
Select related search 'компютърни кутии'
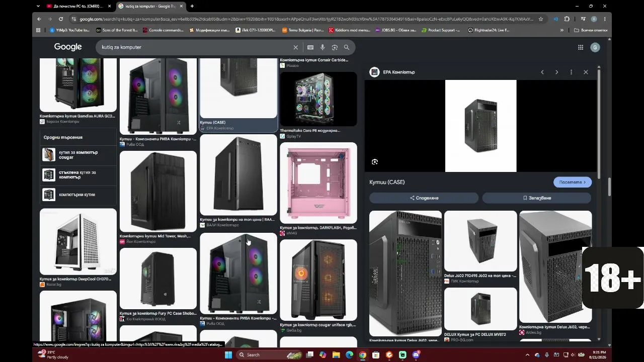tap(78, 195)
